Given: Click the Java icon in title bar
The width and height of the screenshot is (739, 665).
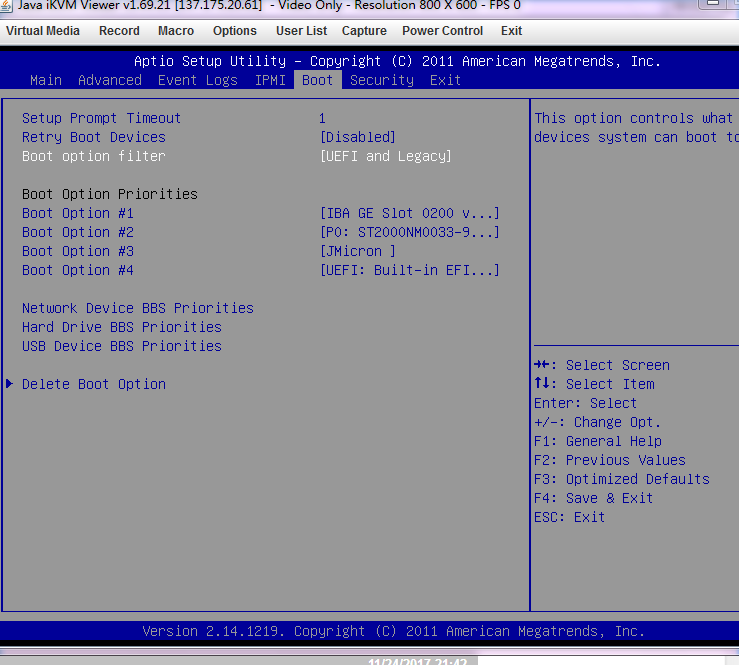Looking at the screenshot, I should click(x=8, y=6).
